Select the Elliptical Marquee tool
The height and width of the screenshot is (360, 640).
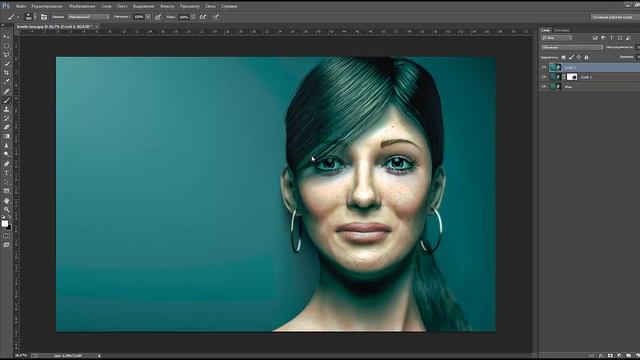[x=6, y=46]
